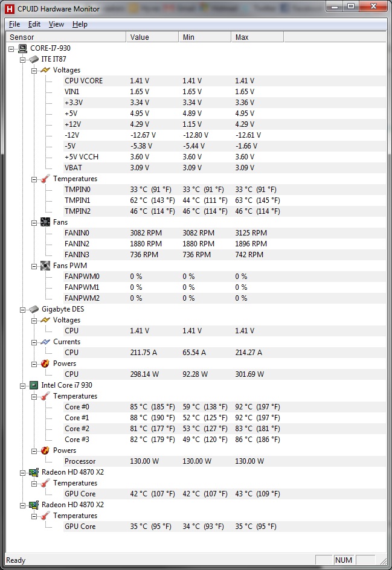Viewport: 392px width, 570px height.
Task: Click the Fans PWM category icon
Action: click(45, 266)
